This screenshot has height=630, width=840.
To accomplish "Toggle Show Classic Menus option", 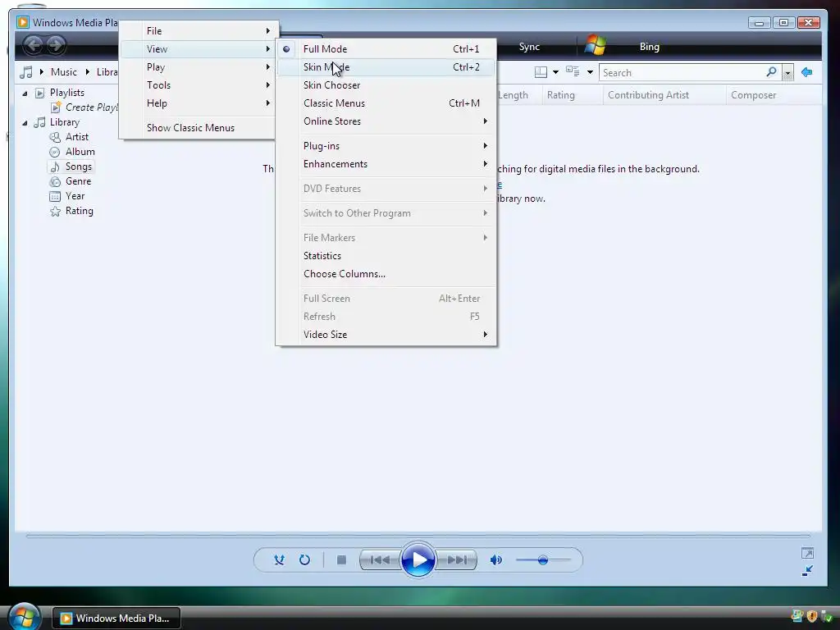I will coord(197,127).
